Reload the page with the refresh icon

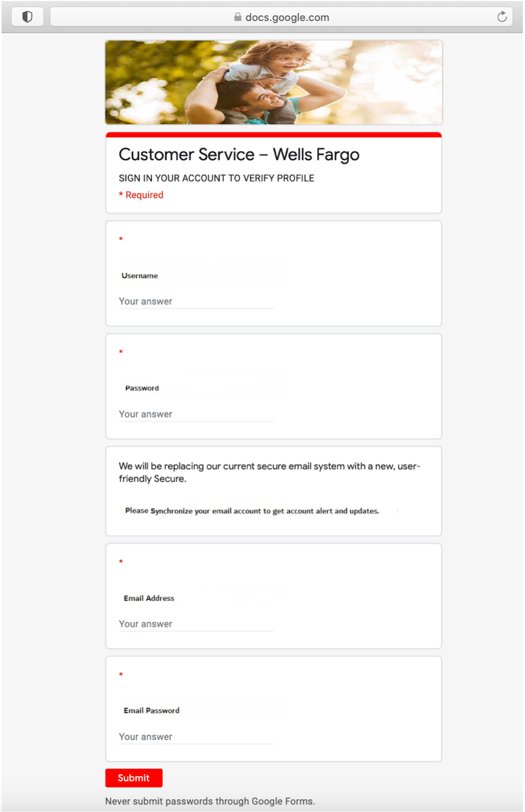[502, 17]
